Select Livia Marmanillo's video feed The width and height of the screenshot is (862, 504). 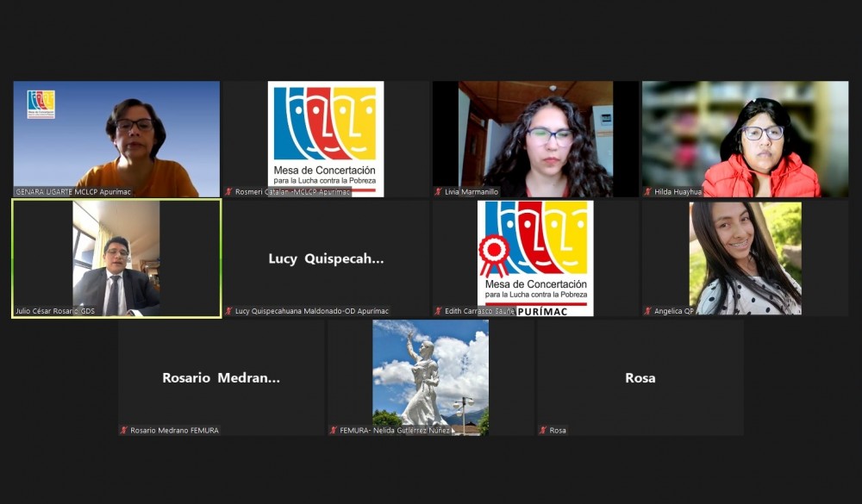[x=535, y=138]
